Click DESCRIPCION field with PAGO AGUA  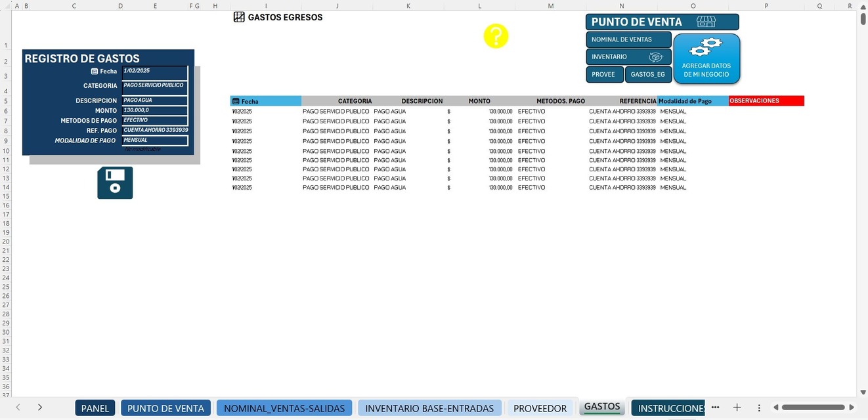pos(155,101)
